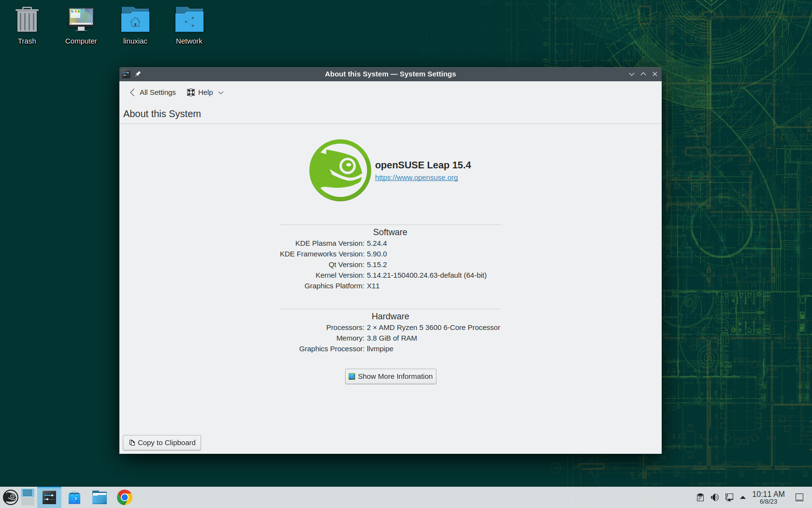Open the Computer desktop icon
The width and height of the screenshot is (812, 508).
coord(81,27)
